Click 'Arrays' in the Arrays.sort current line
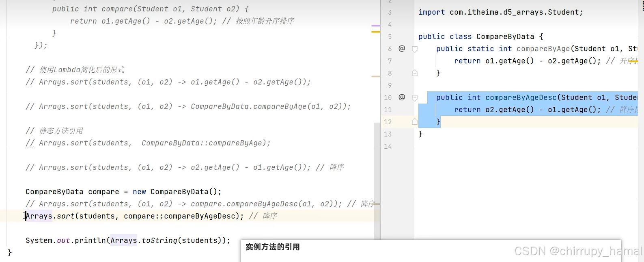 (39, 216)
